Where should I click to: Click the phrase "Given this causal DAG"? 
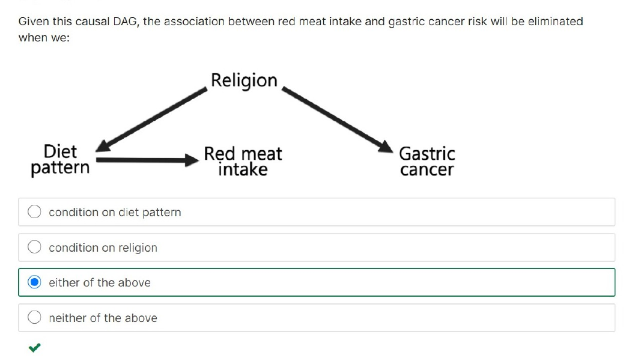point(79,22)
